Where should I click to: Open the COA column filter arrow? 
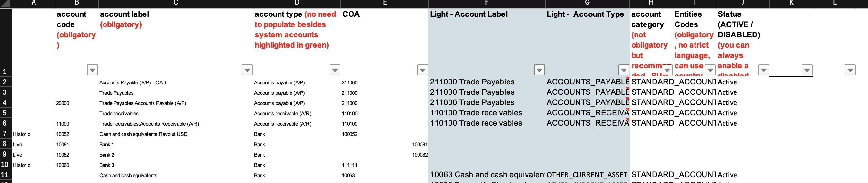coord(422,70)
